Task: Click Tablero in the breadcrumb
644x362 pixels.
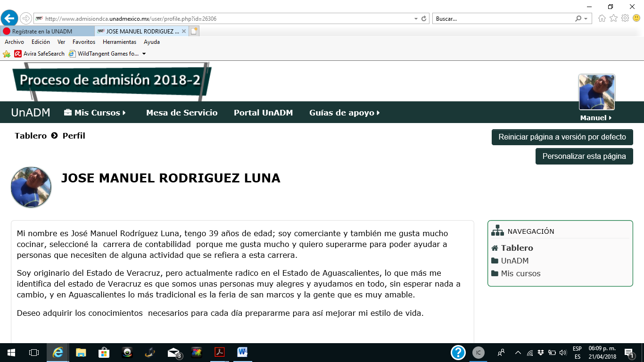Action: coord(31,136)
